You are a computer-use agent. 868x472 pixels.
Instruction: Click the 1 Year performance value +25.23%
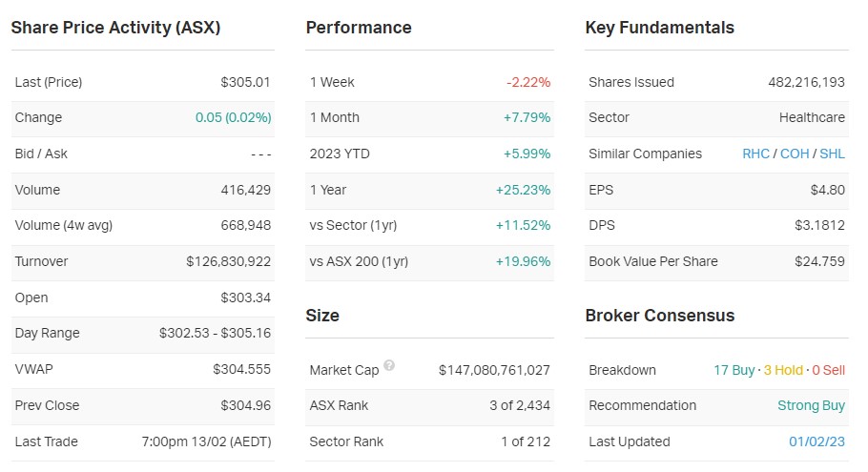pyautogui.click(x=523, y=190)
